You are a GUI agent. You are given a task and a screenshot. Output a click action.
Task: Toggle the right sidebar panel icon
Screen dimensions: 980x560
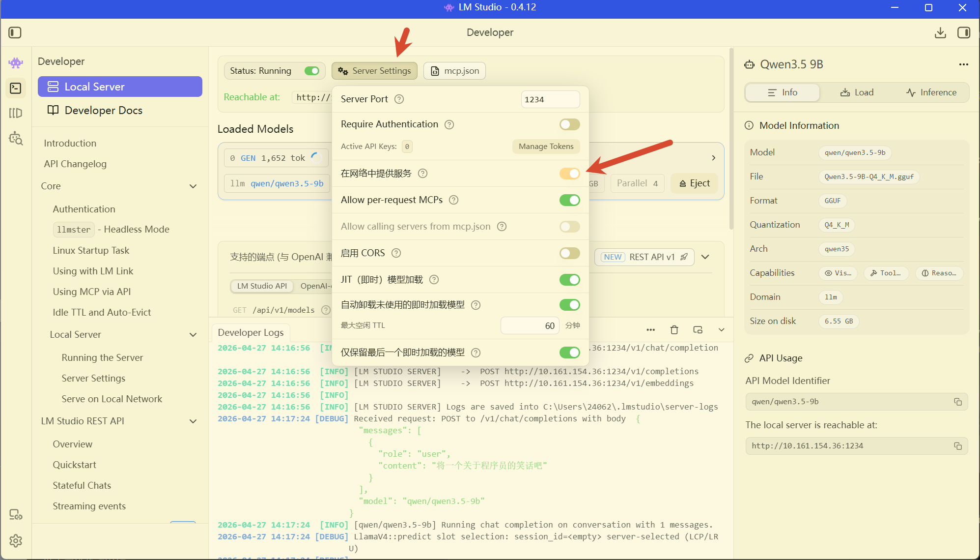(964, 32)
